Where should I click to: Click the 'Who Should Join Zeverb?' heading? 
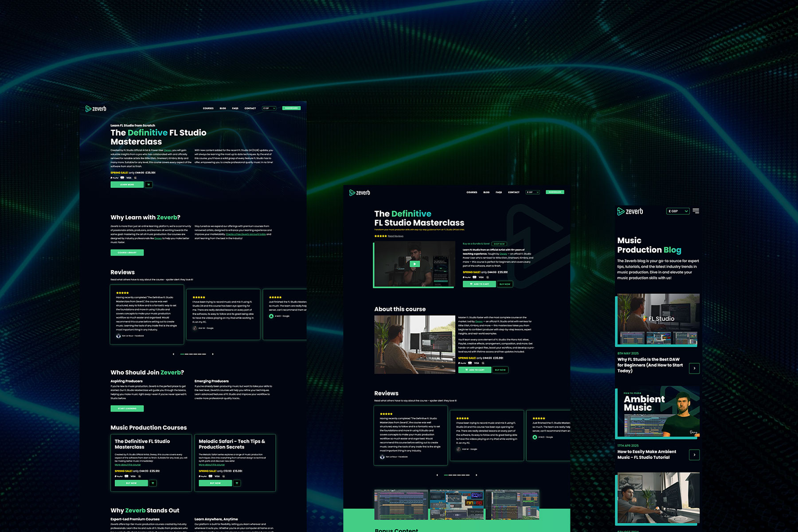click(147, 373)
